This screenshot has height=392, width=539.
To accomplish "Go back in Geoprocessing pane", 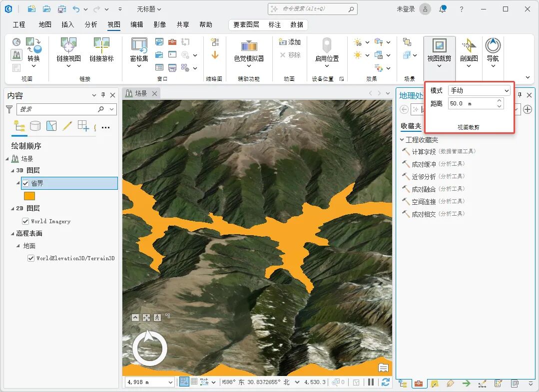I will pos(404,109).
